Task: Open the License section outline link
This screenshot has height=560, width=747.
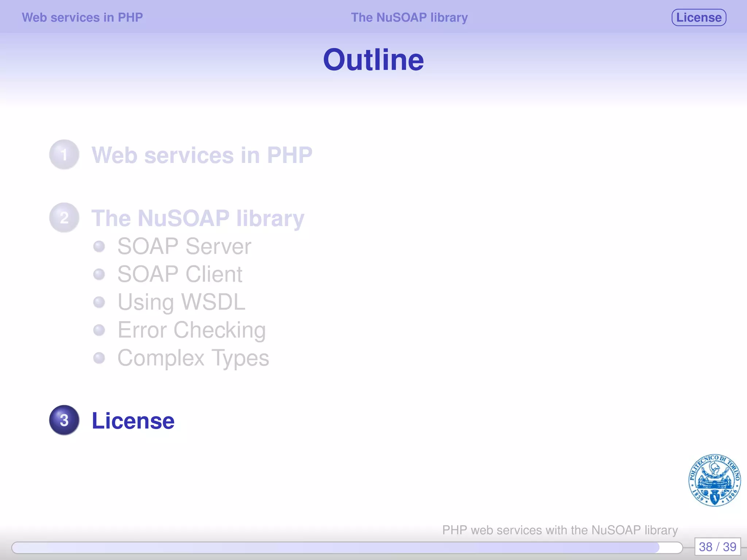Action: pos(133,421)
